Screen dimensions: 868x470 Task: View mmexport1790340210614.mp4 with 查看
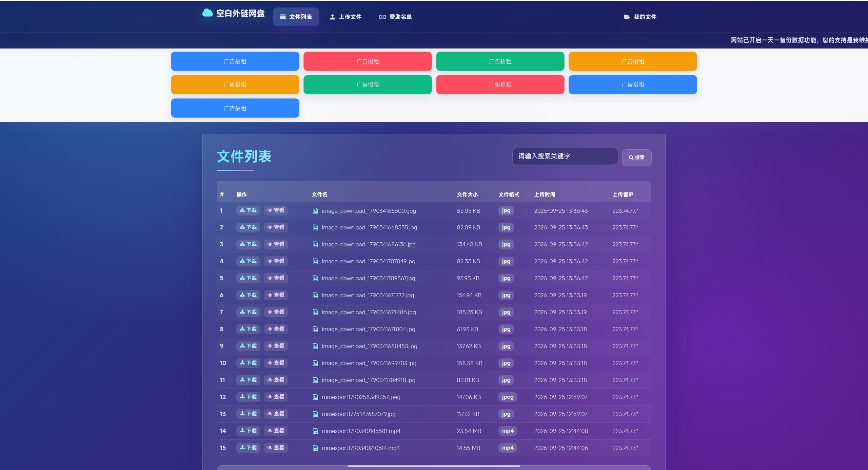[276, 448]
